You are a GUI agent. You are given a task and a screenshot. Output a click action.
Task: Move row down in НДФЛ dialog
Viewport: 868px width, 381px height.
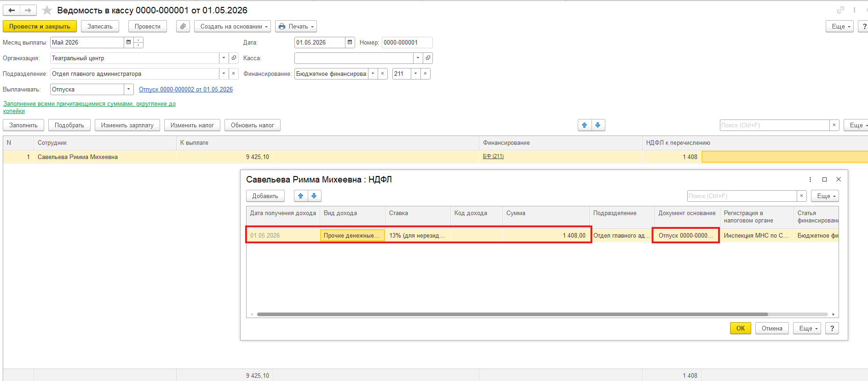(x=314, y=196)
